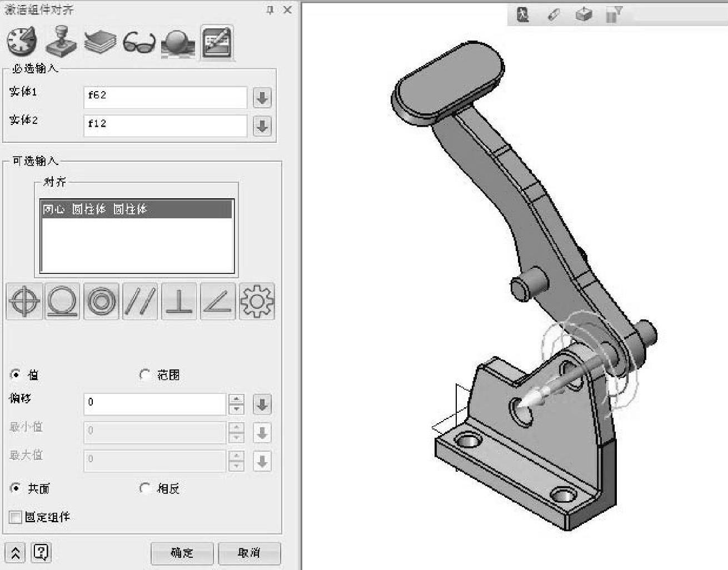This screenshot has width=728, height=570.
Task: Click the clock-shaped history icon
Action: 21,41
